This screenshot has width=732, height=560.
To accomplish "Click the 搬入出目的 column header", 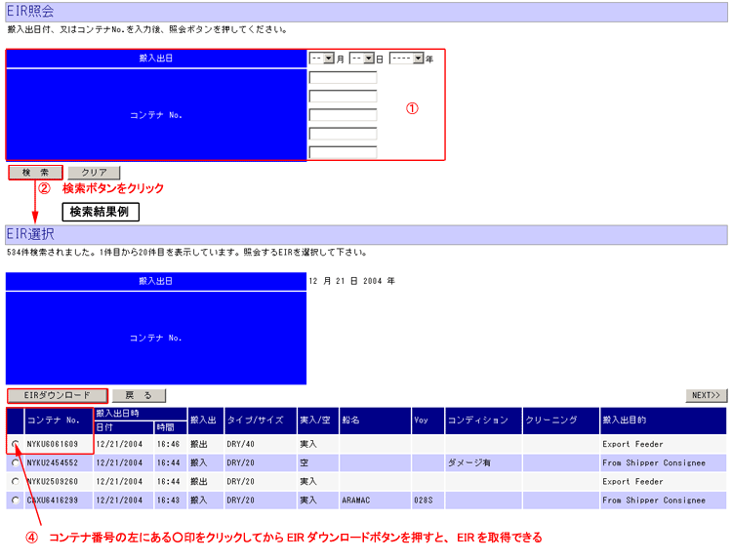I will point(662,420).
